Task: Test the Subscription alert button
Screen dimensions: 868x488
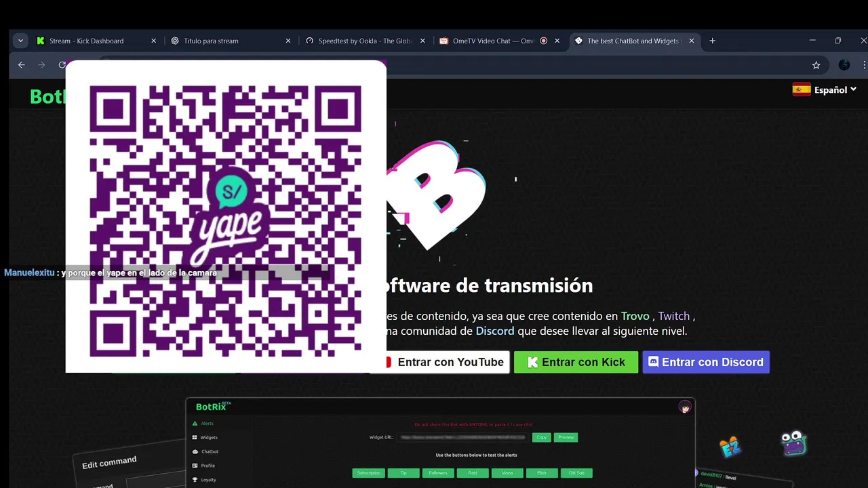Action: 368,473
